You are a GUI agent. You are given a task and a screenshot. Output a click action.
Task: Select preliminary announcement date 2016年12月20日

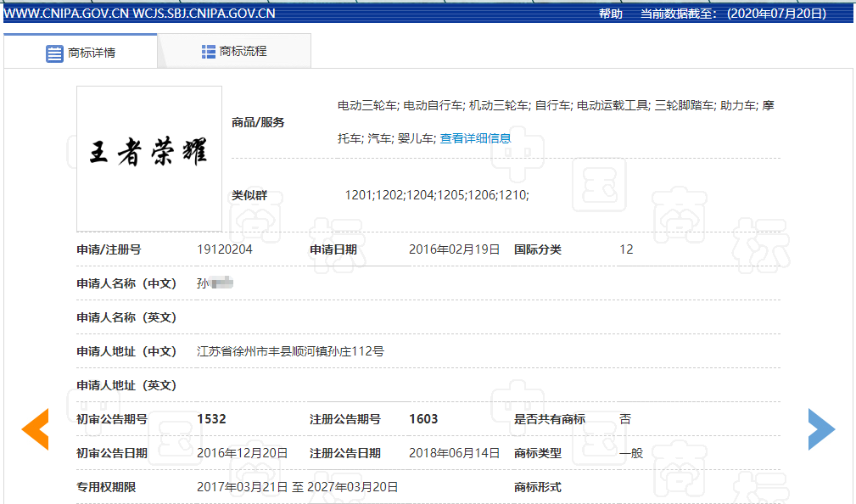point(243,453)
